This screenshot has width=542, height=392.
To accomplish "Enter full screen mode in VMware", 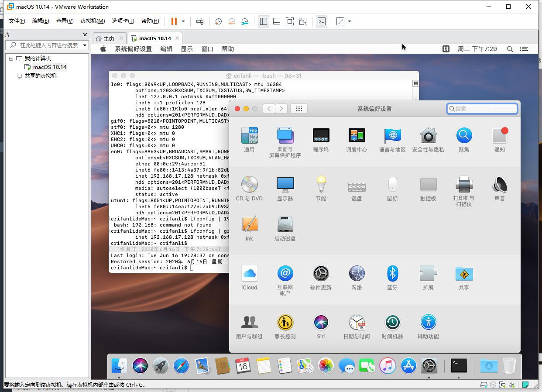I will [290, 21].
